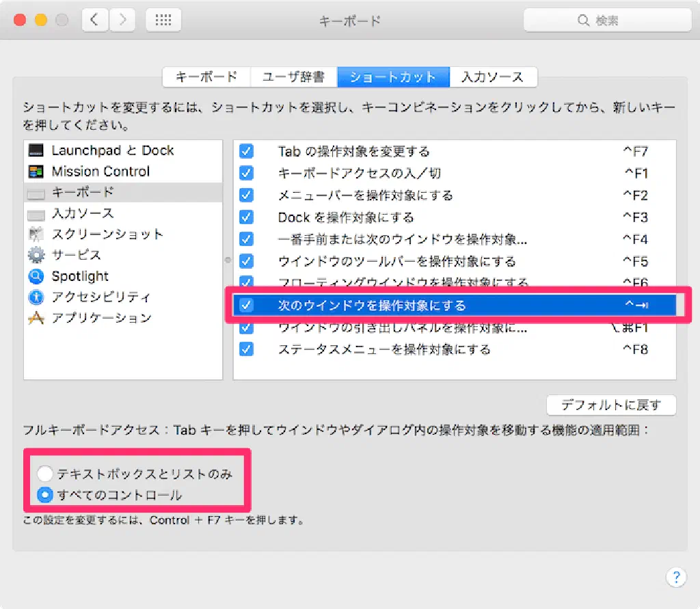Select the Mission Control icon in sidebar
The height and width of the screenshot is (609, 700).
(x=36, y=172)
